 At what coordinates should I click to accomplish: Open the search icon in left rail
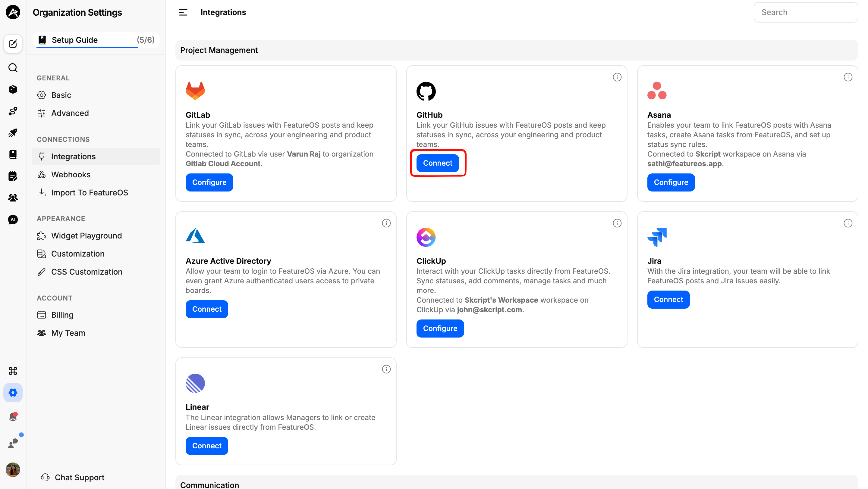pyautogui.click(x=13, y=68)
